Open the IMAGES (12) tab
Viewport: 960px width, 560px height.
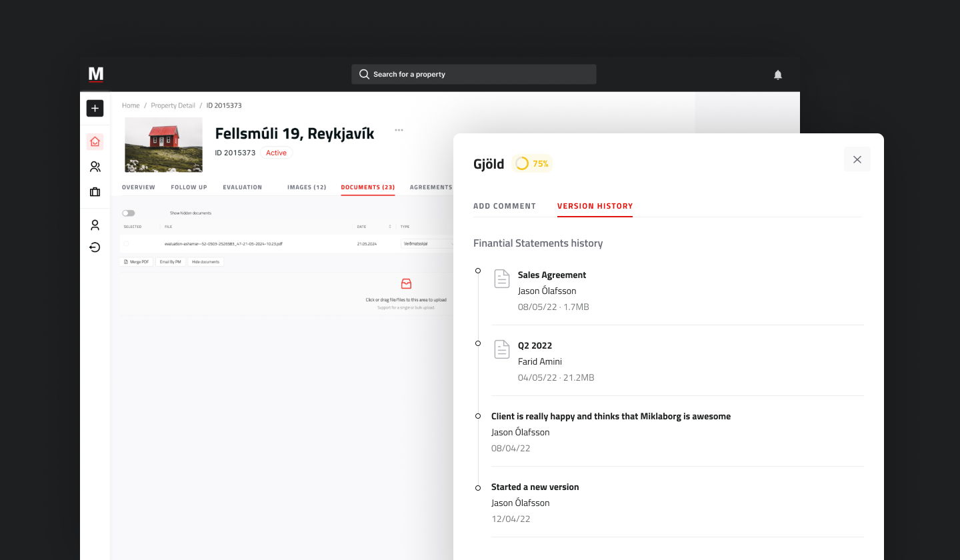306,187
